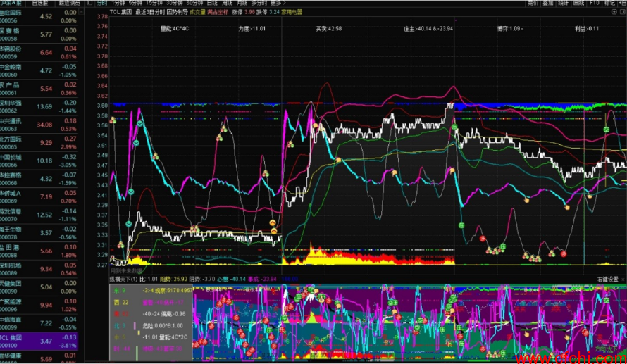The image size is (627, 364).
Task: Open the 多分时 multi-day timeshare option
Action: pos(259,4)
